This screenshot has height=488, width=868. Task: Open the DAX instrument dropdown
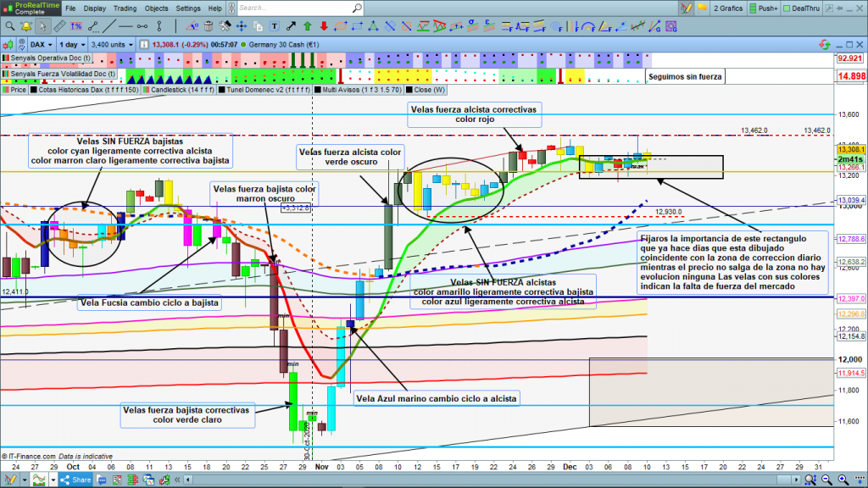pos(41,43)
